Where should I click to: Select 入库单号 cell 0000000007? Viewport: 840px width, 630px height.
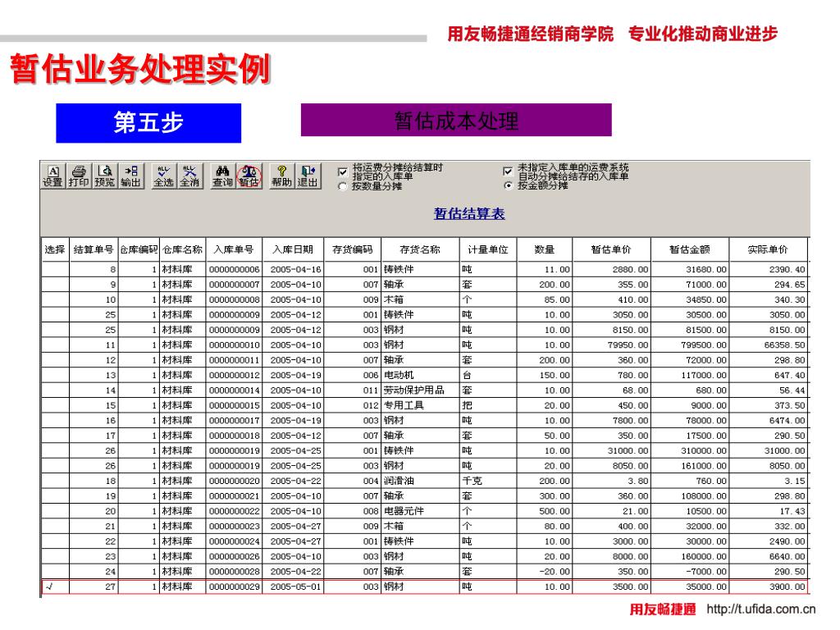(x=234, y=285)
